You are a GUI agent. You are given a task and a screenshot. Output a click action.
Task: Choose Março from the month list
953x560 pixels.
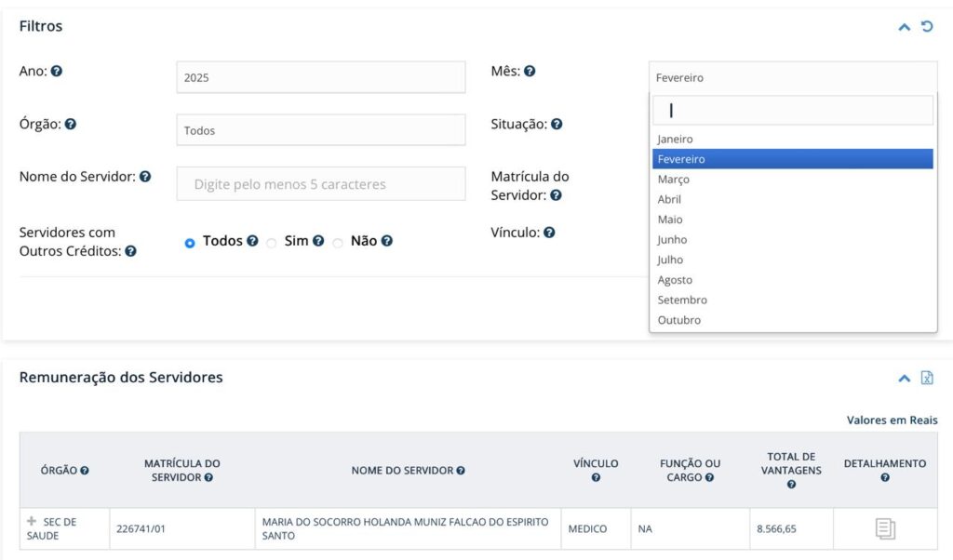pyautogui.click(x=674, y=180)
